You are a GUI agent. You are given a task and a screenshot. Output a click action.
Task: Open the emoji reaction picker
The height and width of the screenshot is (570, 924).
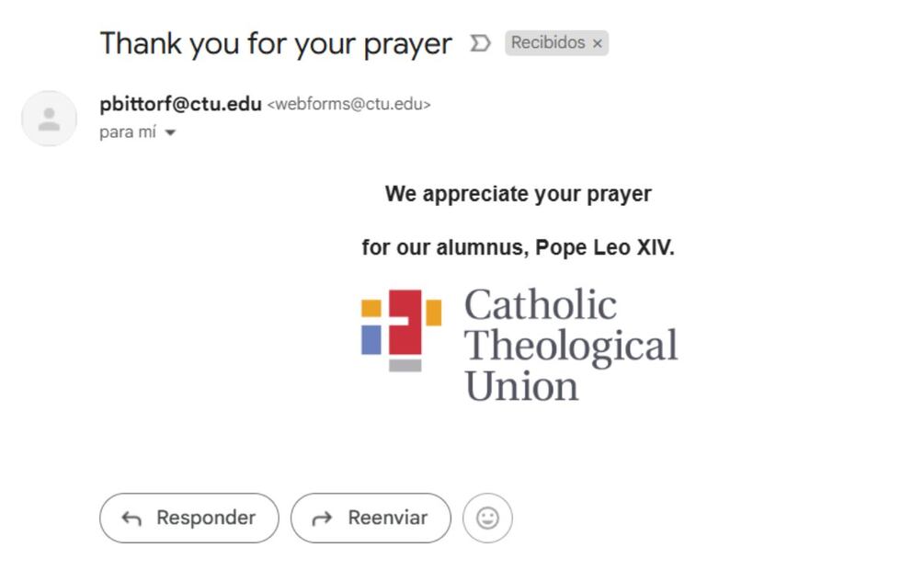point(487,519)
